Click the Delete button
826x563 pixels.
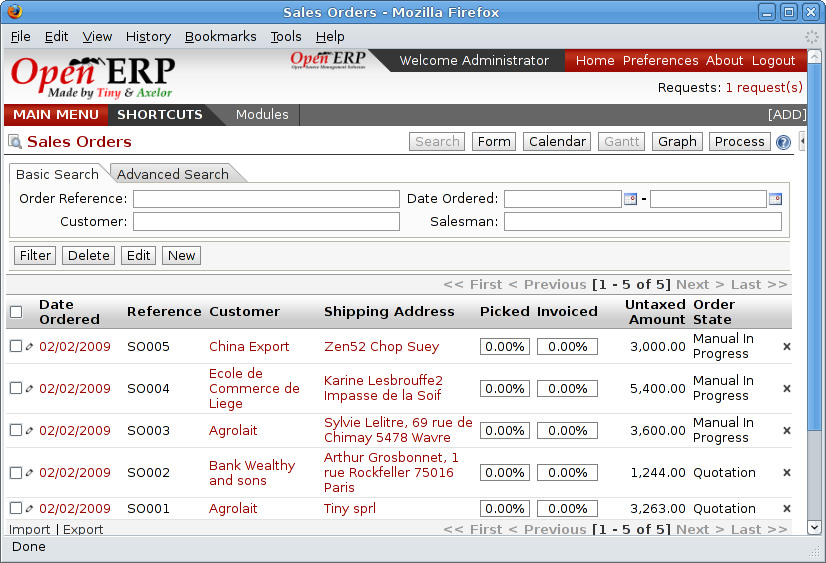pyautogui.click(x=88, y=255)
